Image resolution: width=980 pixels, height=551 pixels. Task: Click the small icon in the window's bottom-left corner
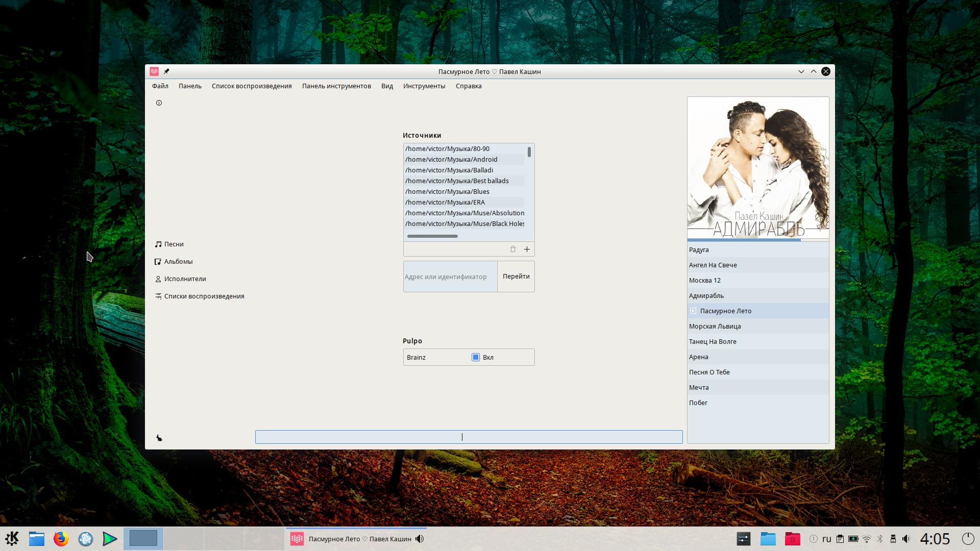pyautogui.click(x=159, y=438)
